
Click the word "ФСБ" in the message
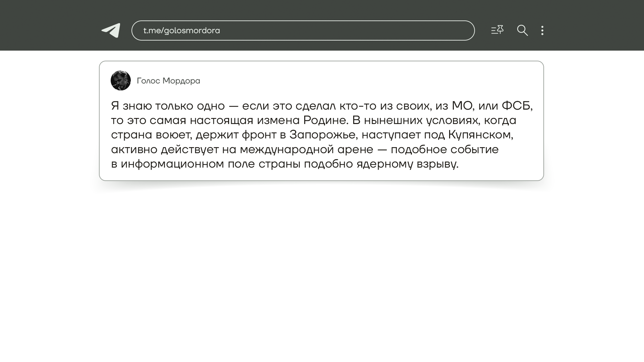point(516,106)
